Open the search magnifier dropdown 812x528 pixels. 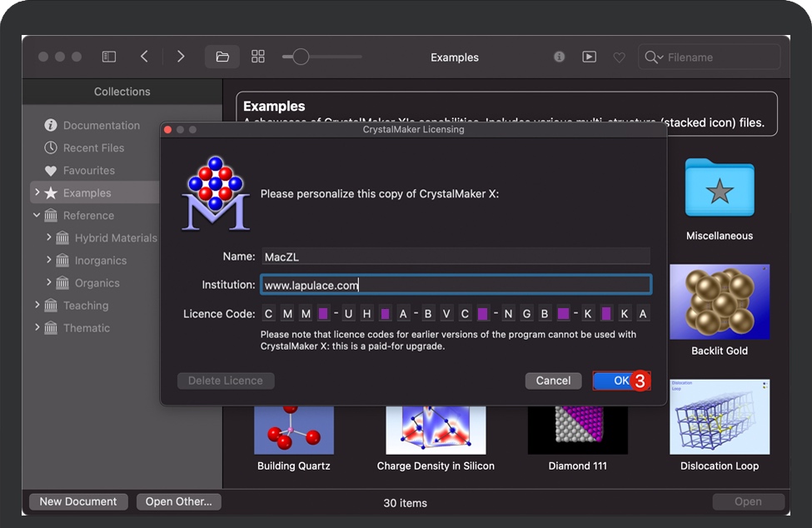click(654, 57)
